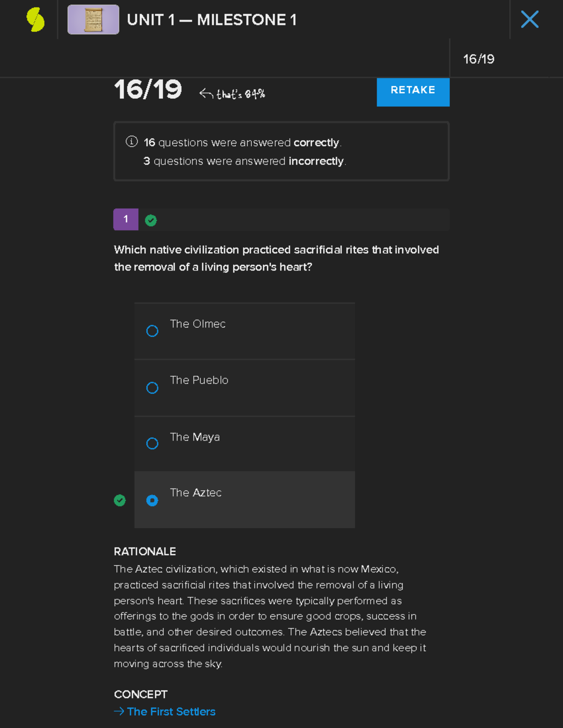Close the milestone results view
Viewport: 563px width, 728px height.
point(530,20)
